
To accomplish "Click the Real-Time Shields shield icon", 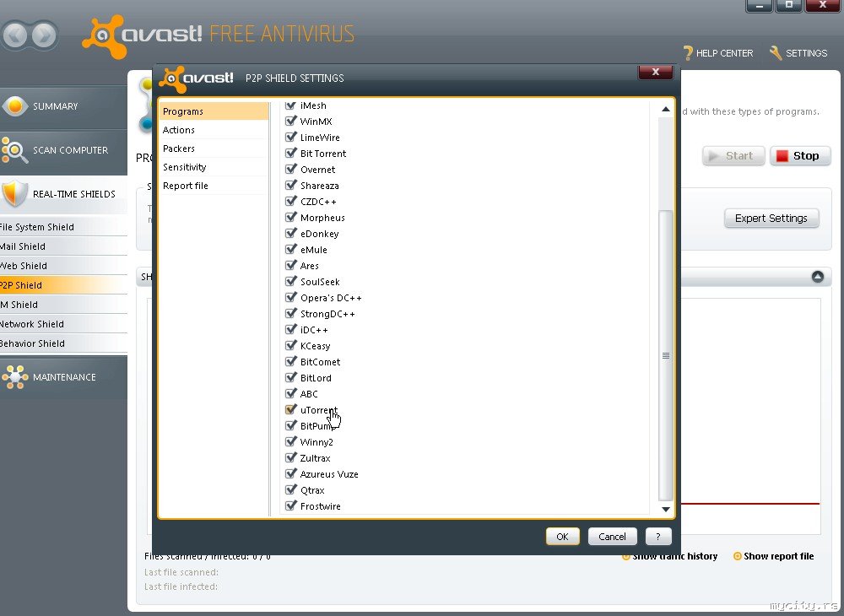I will pos(14,194).
